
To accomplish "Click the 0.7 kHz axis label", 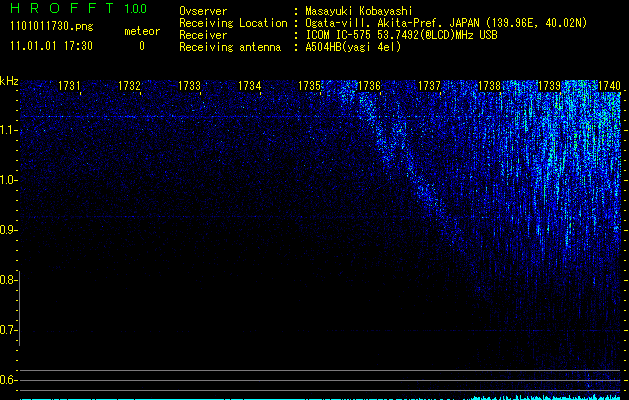I will tap(8, 330).
